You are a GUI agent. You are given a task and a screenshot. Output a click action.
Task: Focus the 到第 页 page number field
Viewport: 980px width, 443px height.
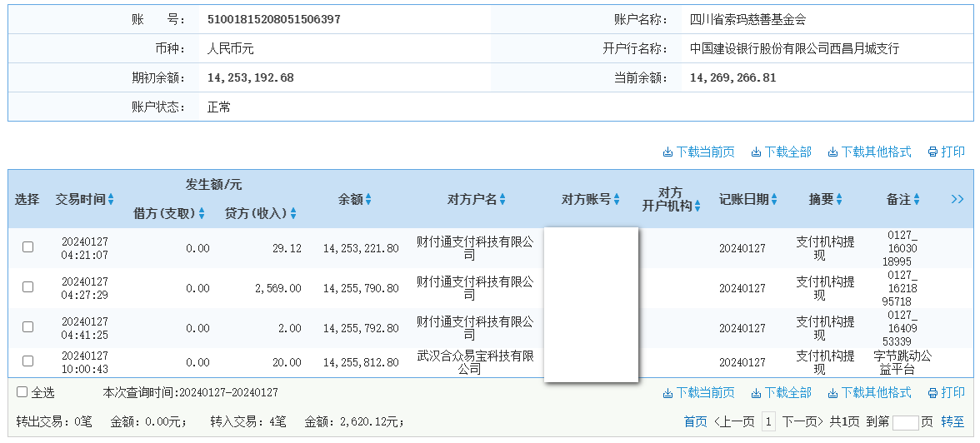tap(906, 422)
